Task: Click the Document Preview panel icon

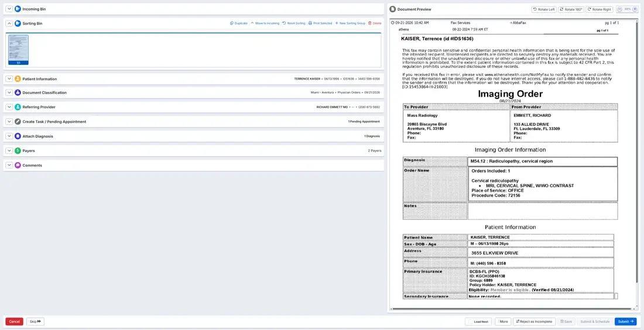Action: click(x=393, y=9)
